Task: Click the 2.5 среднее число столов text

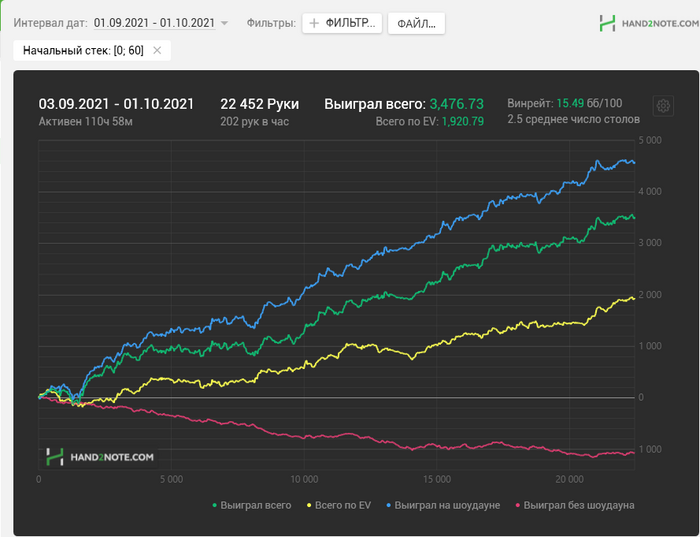Action: 573,119
